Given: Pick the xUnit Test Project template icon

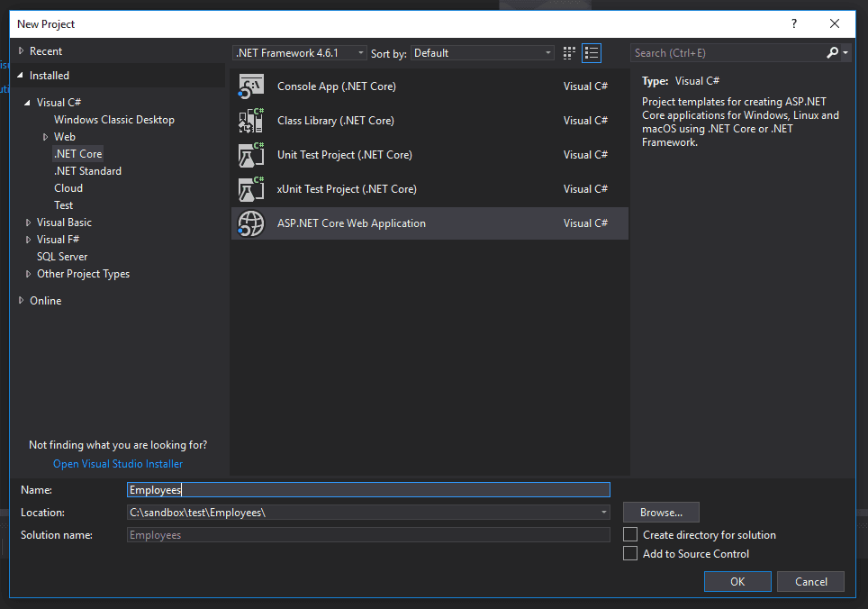Looking at the screenshot, I should (251, 189).
